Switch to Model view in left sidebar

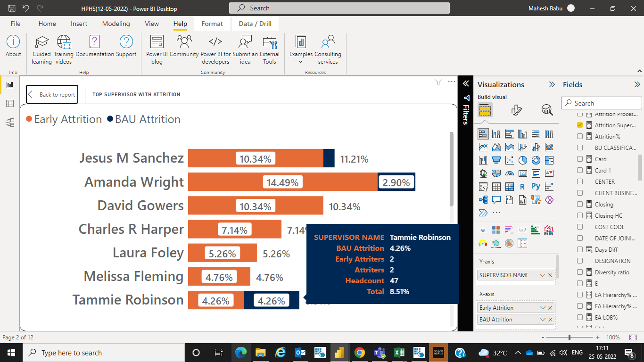click(10, 123)
